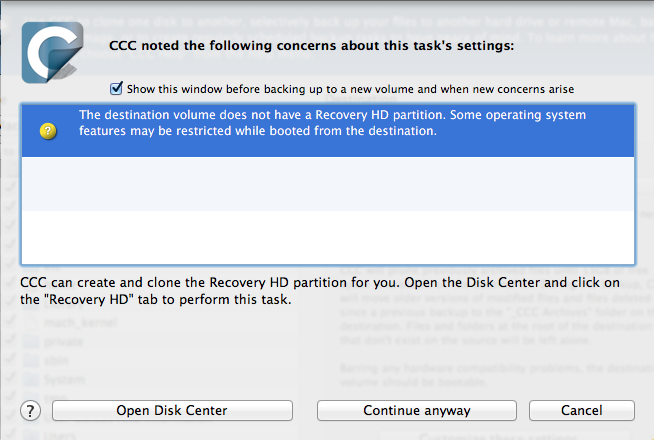Screen dimensions: 654x440
Task: Open help via the round question mark button
Action: (x=30, y=411)
